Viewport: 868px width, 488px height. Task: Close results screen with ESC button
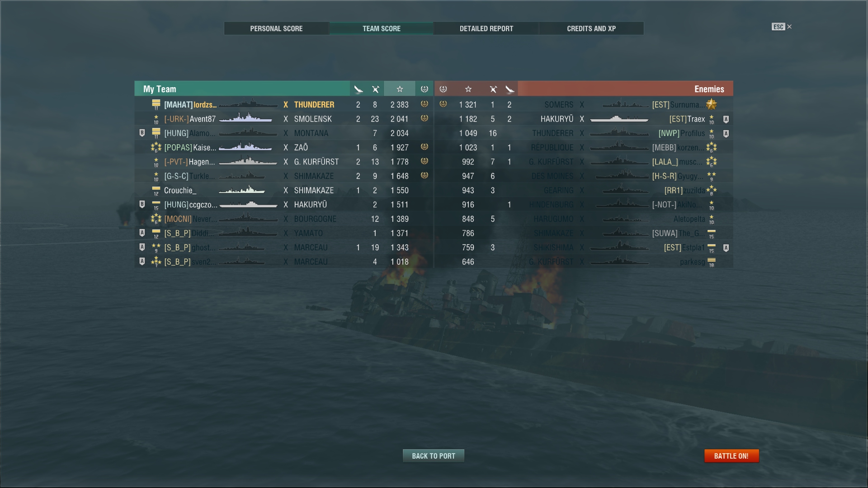[782, 27]
